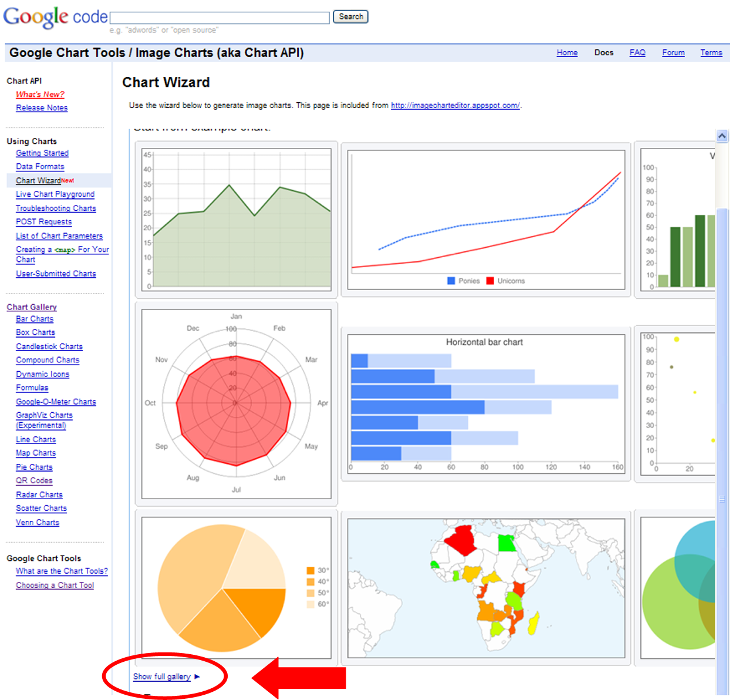Viewport: 756px width, 700px height.
Task: Click the 30° orange pie legend swatch
Action: pyautogui.click(x=310, y=570)
